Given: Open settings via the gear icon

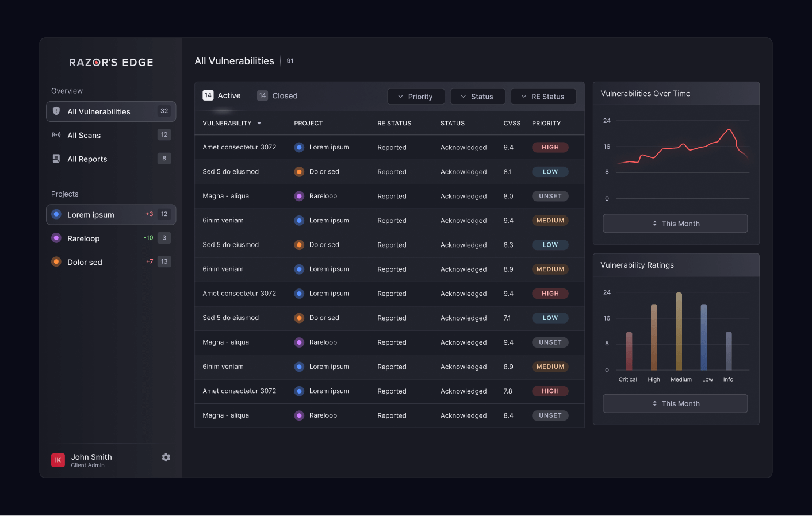Looking at the screenshot, I should pyautogui.click(x=166, y=457).
